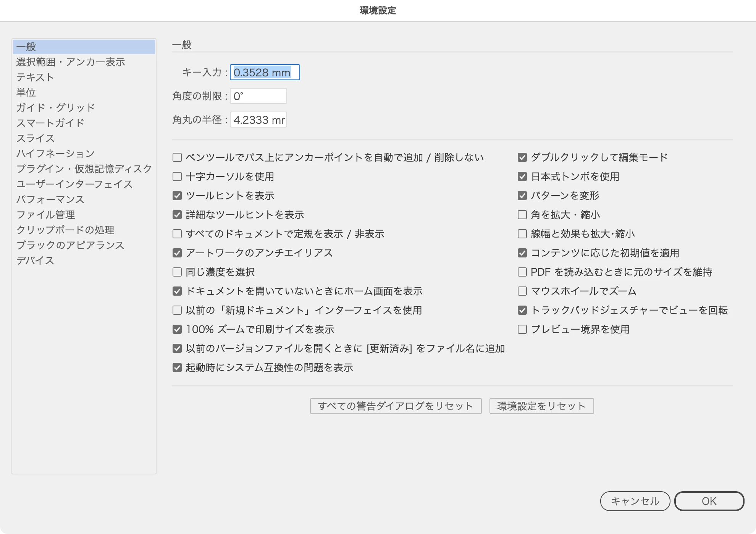Open ユーザーインターフェイス preferences section
This screenshot has height=534, width=756.
(x=74, y=184)
